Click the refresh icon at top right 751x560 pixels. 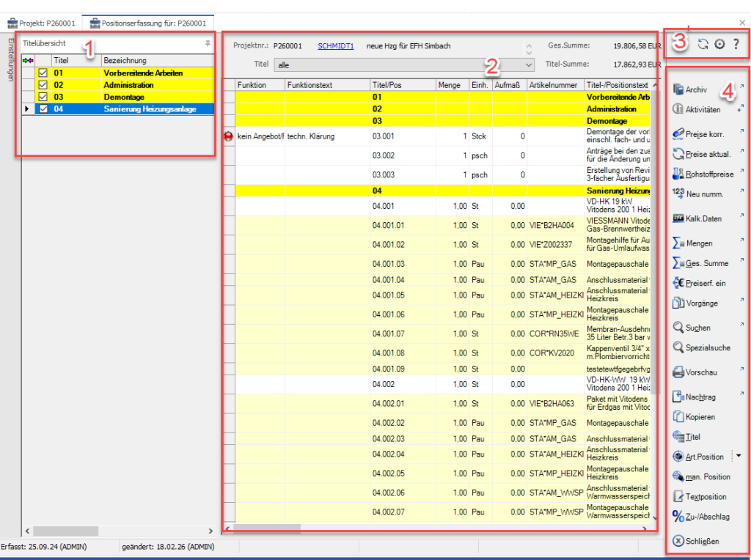coord(703,44)
